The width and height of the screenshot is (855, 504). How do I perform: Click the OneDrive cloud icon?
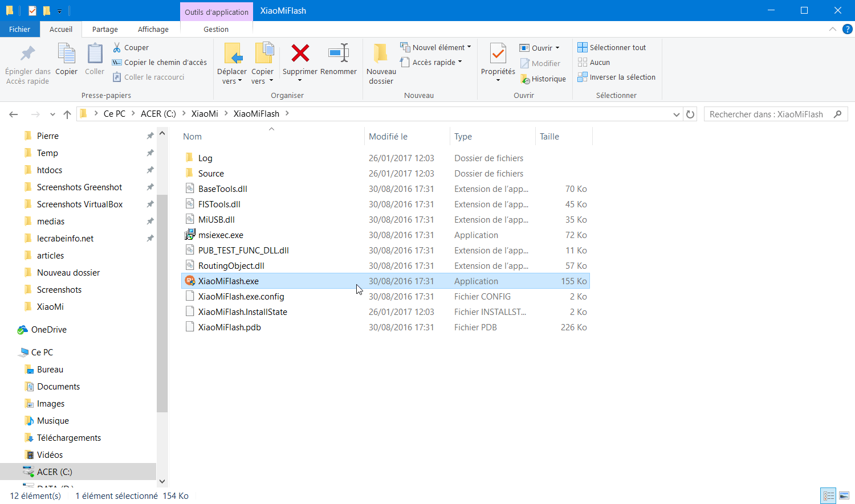point(22,329)
